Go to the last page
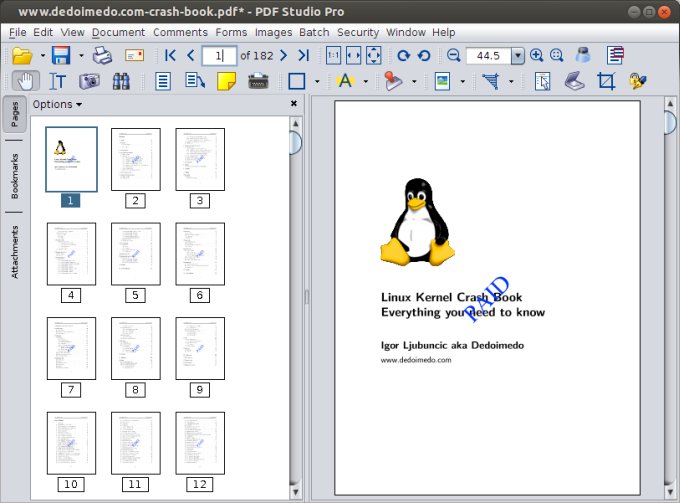The image size is (680, 503). [304, 56]
